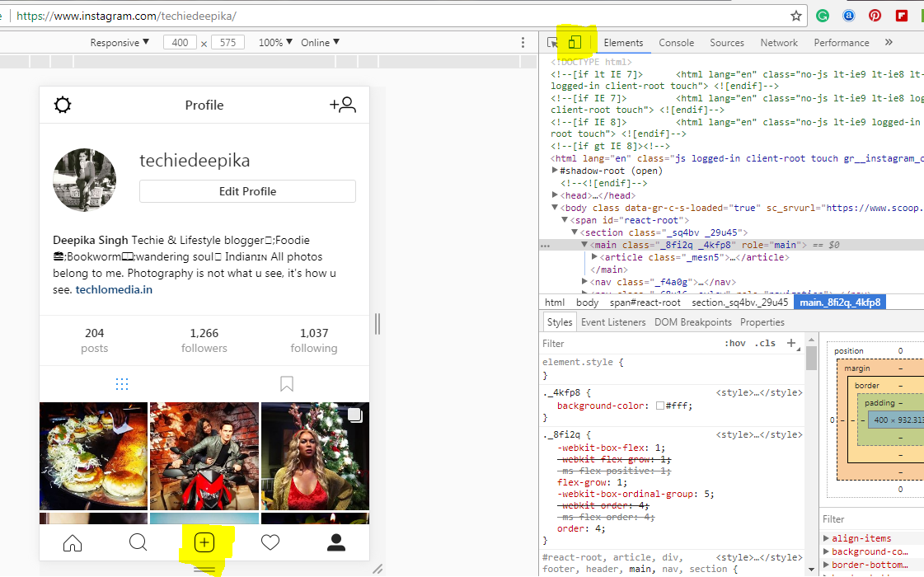This screenshot has width=924, height=577.
Task: Expand #shadow-root (open) node
Action: [x=555, y=171]
